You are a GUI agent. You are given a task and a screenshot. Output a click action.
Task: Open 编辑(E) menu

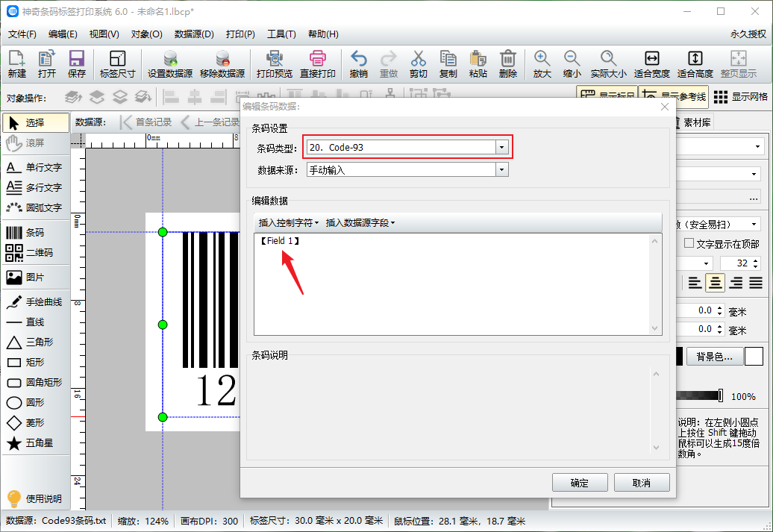(63, 34)
